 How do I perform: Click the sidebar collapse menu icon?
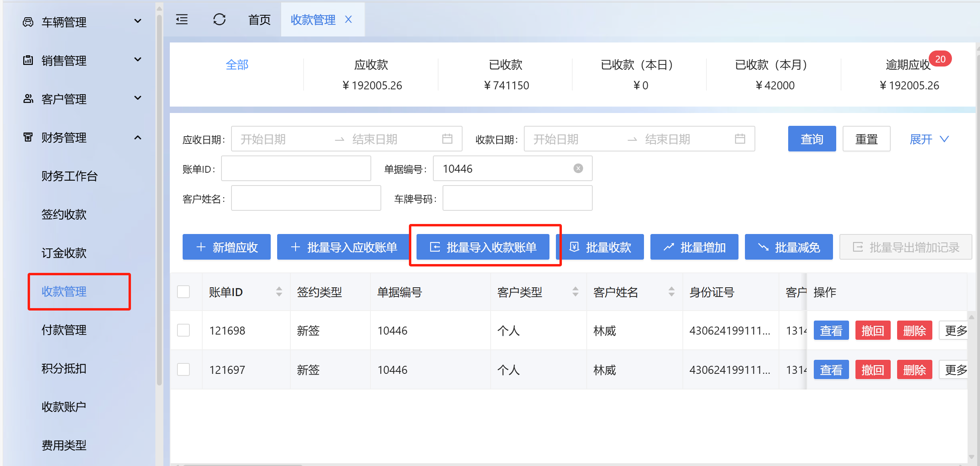182,20
